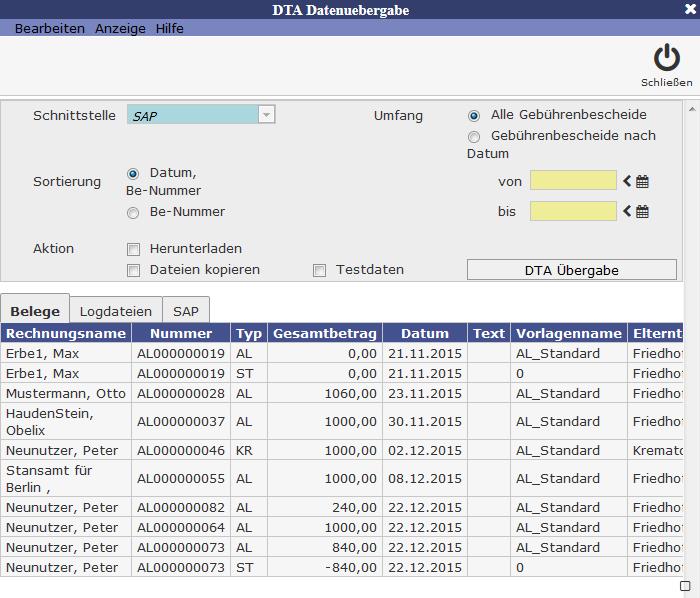Click the 'von' date input field
Viewport: 700px width, 598px height.
coord(573,181)
